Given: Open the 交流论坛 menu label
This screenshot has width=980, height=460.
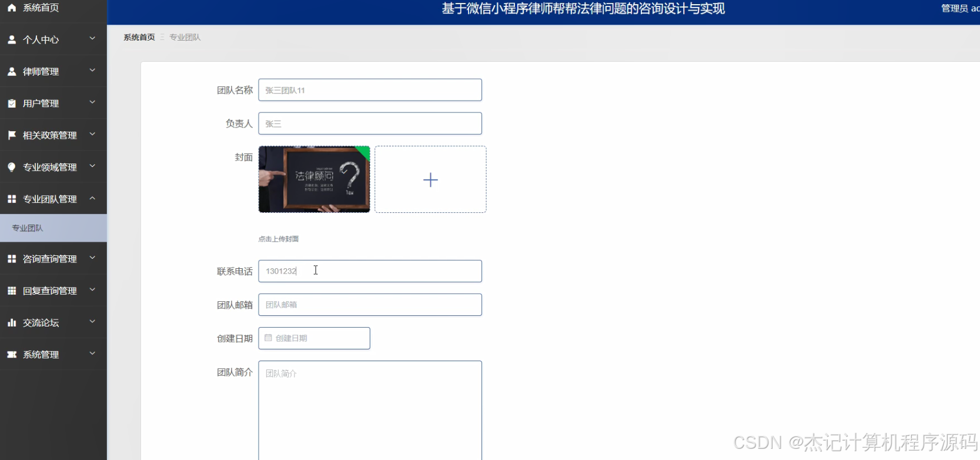Looking at the screenshot, I should coord(41,323).
